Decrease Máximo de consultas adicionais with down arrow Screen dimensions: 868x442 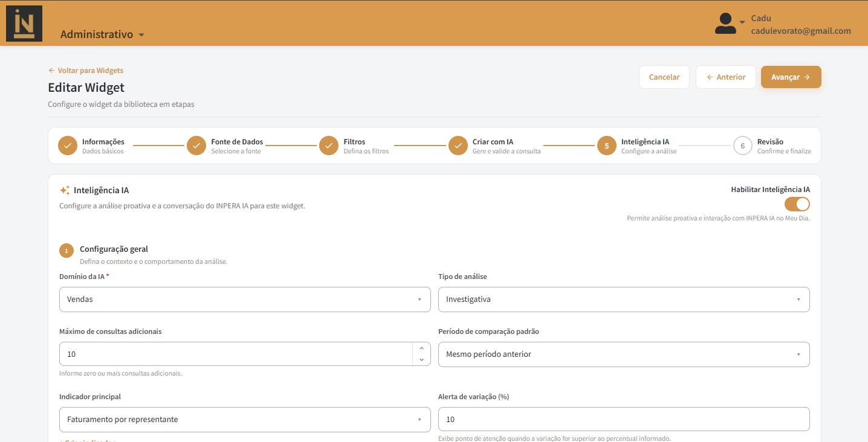click(421, 360)
